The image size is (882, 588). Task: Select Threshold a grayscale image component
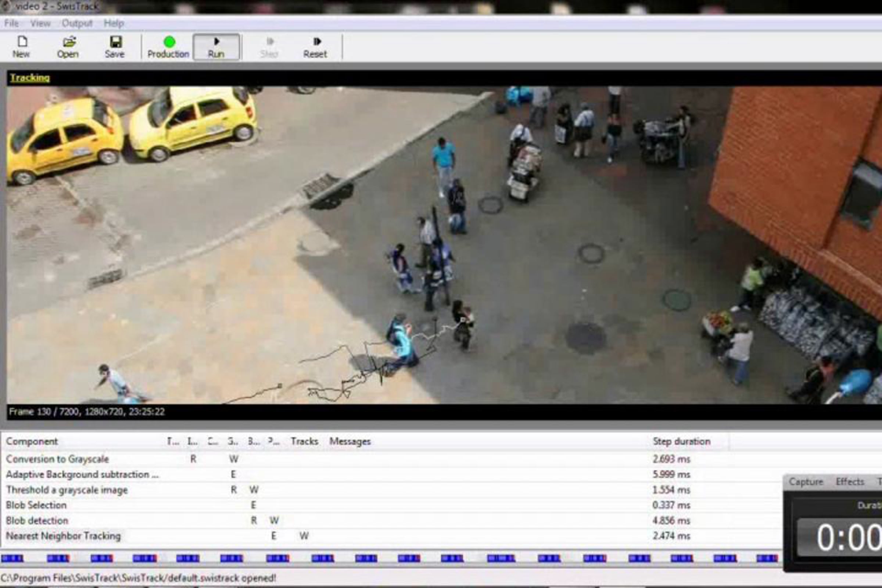pyautogui.click(x=67, y=490)
